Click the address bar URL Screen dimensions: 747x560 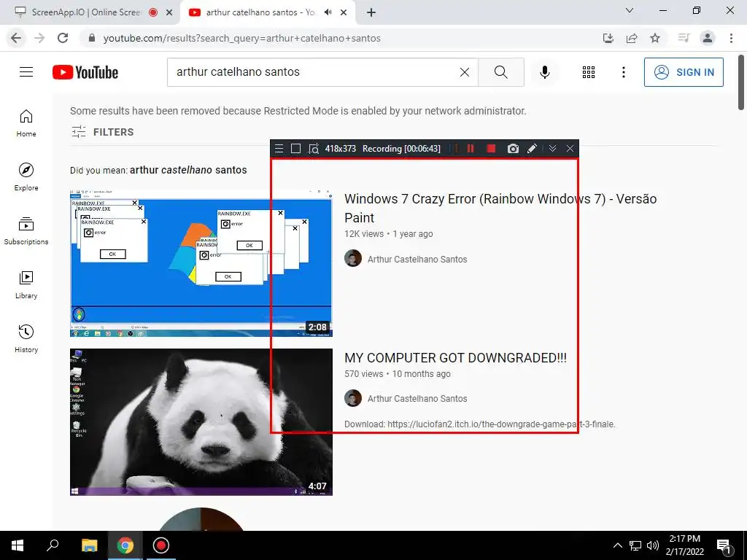point(242,38)
